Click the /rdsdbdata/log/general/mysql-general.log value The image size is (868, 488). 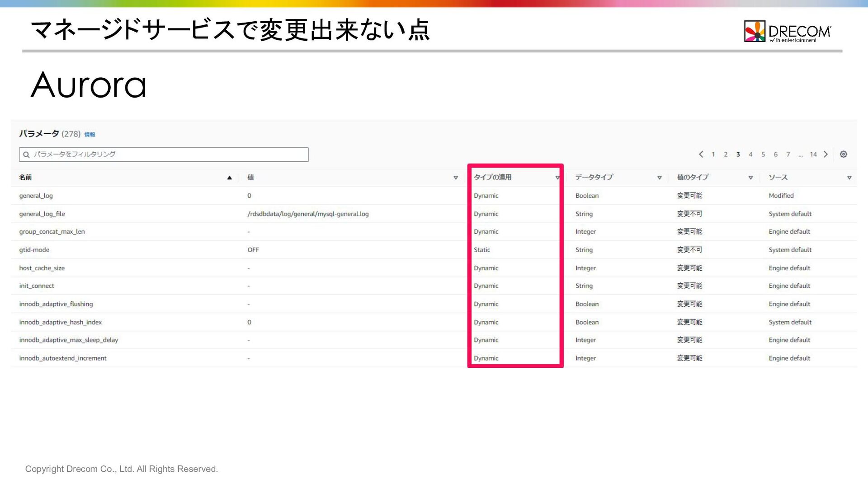pos(308,214)
